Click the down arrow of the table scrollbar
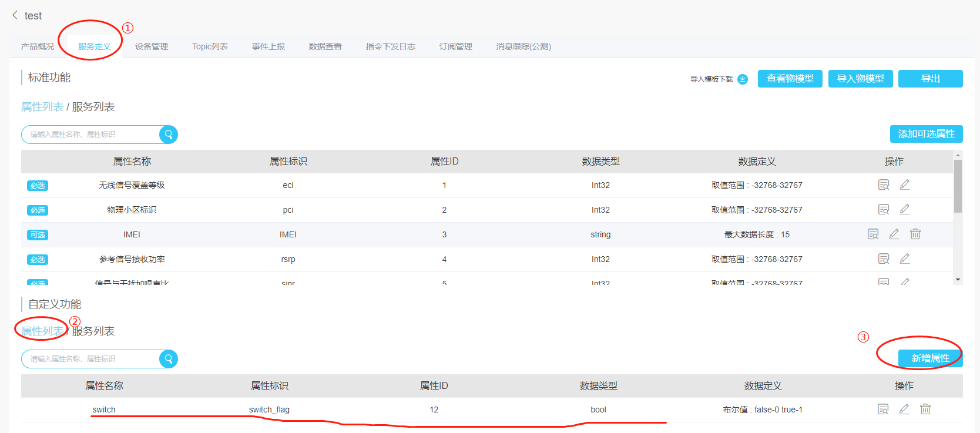The image size is (980, 433). click(x=958, y=280)
